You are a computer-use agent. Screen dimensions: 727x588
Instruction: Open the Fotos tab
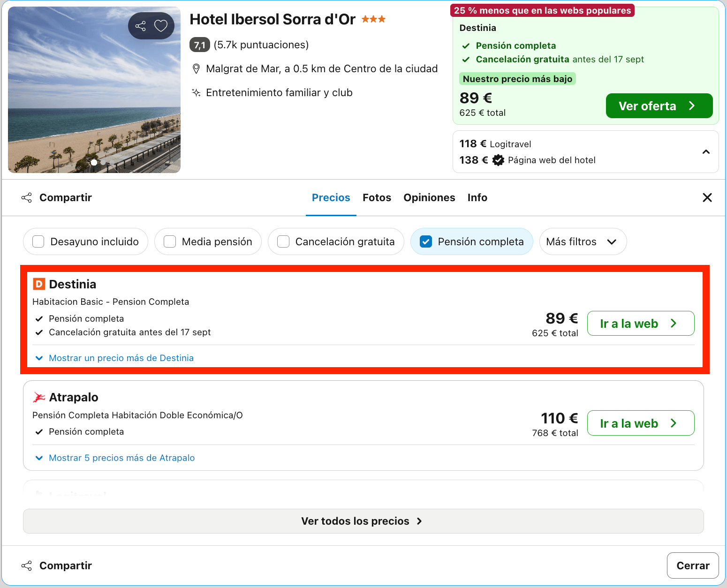[377, 197]
